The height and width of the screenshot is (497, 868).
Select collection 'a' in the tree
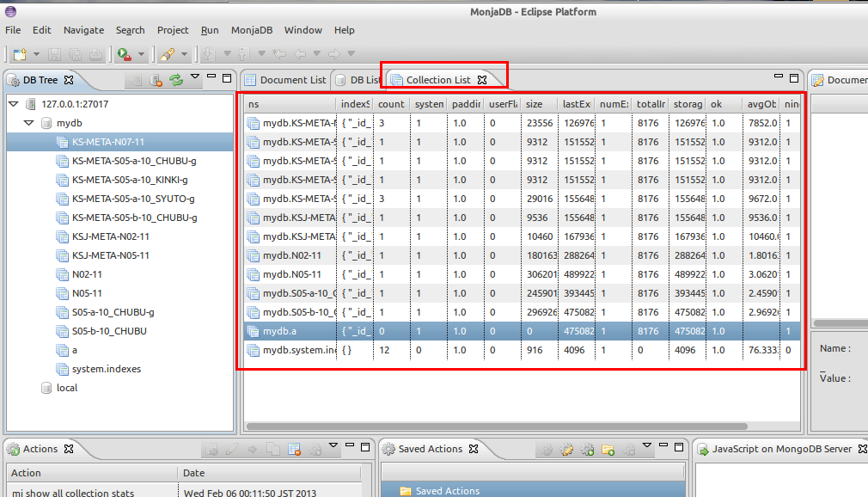tap(74, 350)
